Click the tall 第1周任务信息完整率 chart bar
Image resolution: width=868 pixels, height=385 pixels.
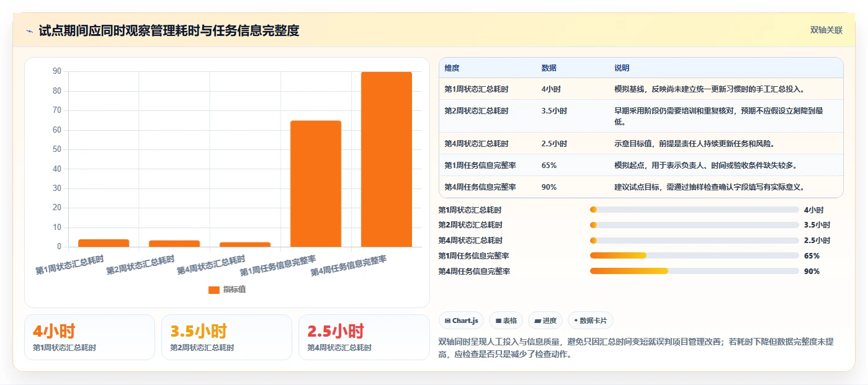[316, 184]
